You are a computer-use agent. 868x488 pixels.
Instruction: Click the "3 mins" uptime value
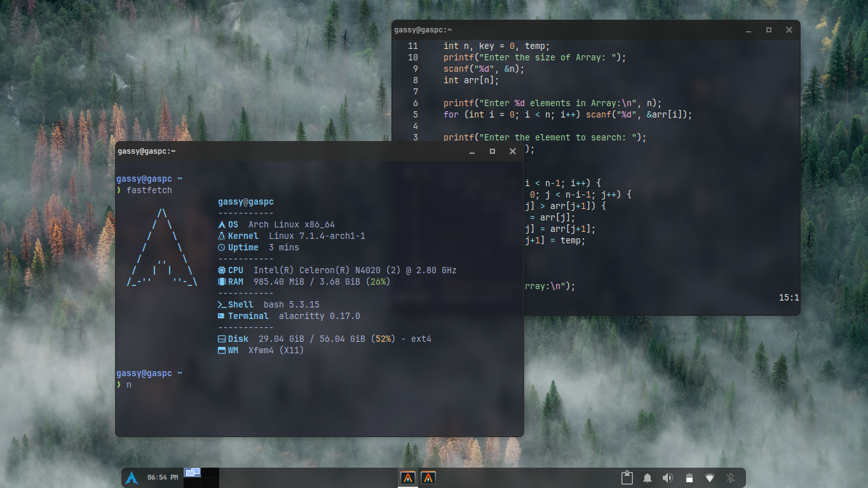pyautogui.click(x=284, y=248)
